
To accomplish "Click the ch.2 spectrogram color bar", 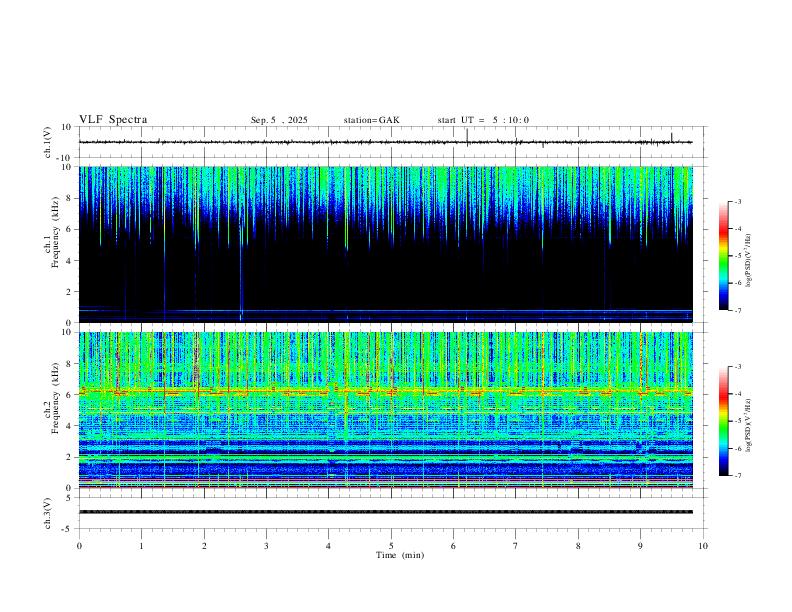I will point(723,421).
